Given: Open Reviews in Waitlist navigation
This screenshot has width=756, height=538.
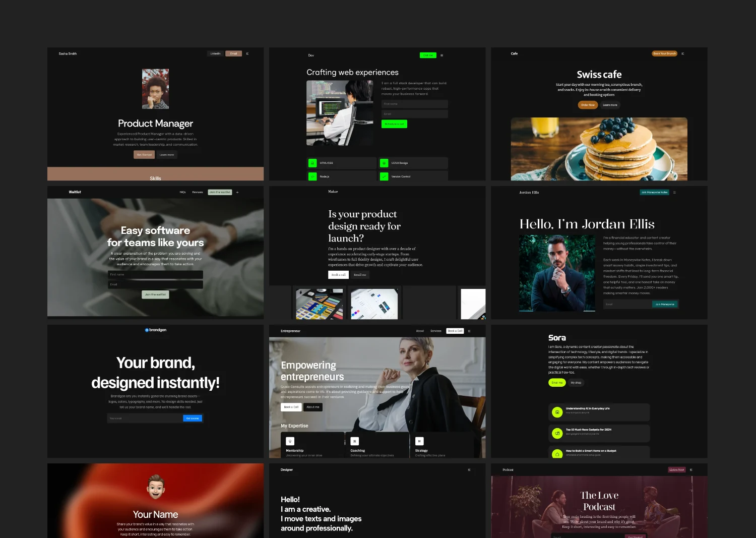Looking at the screenshot, I should tap(197, 192).
